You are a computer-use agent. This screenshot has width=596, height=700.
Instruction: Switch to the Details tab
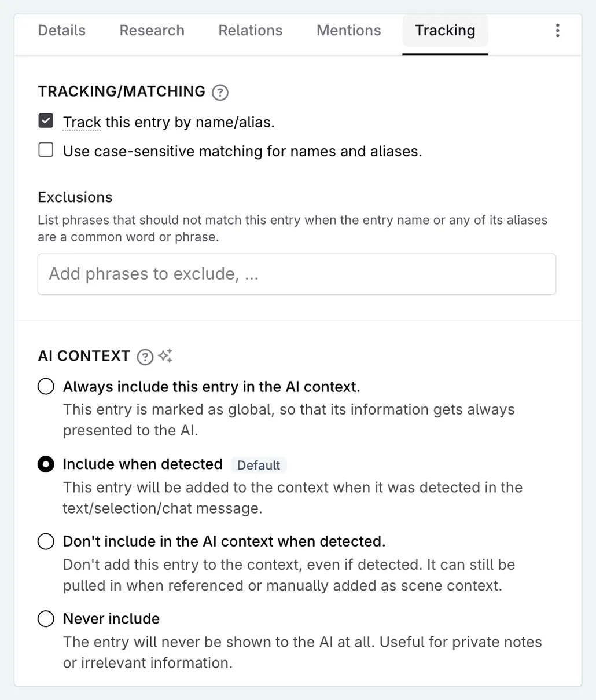[x=61, y=31]
